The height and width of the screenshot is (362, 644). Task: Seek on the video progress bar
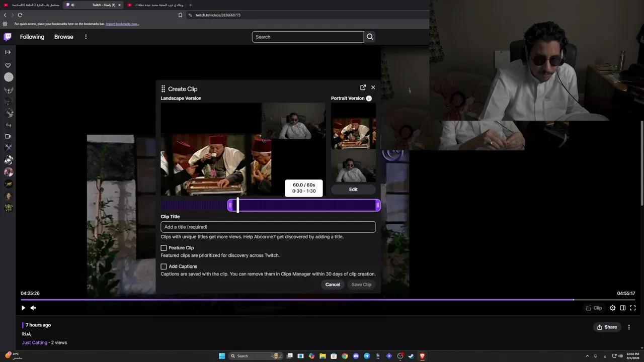(x=328, y=300)
